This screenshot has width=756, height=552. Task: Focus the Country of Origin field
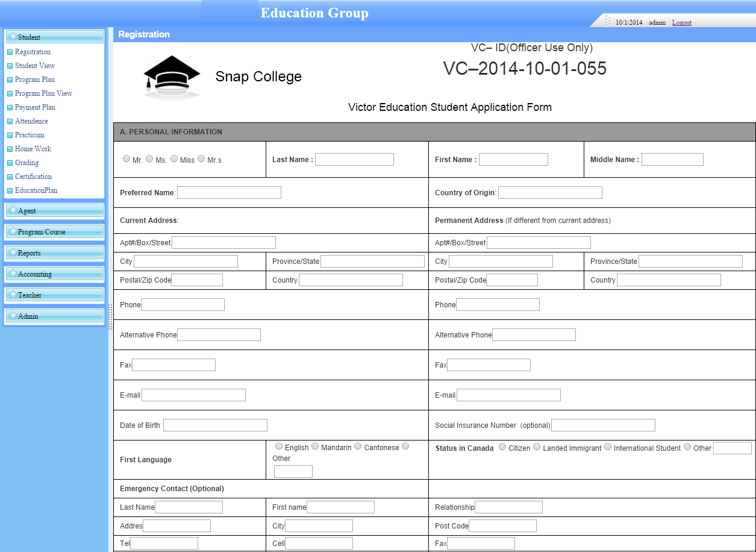(x=550, y=193)
